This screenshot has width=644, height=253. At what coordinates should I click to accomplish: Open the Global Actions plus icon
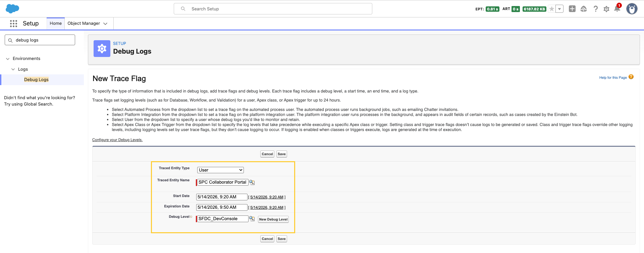click(572, 9)
